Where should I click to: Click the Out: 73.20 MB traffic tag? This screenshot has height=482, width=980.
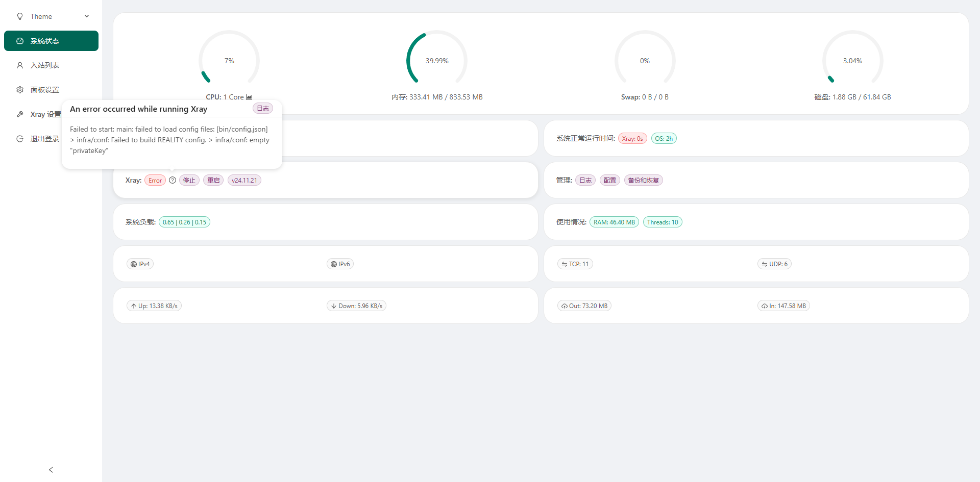584,306
